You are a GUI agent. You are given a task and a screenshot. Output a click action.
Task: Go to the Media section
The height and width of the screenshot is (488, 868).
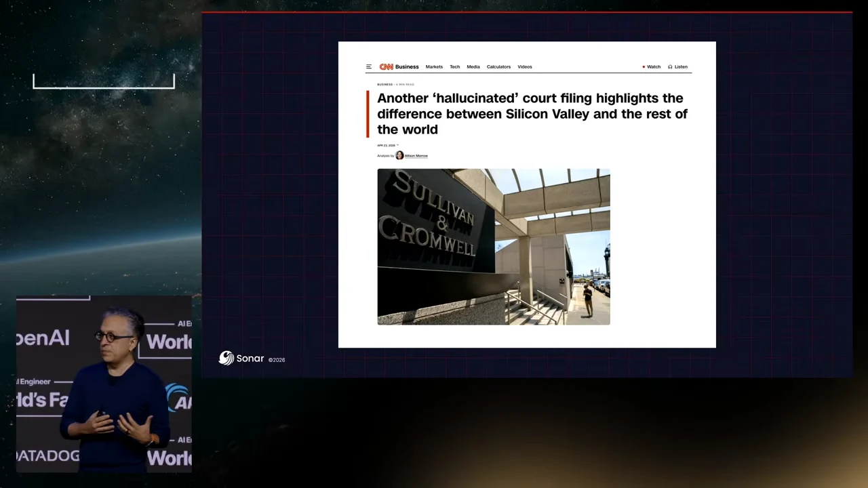pos(473,66)
